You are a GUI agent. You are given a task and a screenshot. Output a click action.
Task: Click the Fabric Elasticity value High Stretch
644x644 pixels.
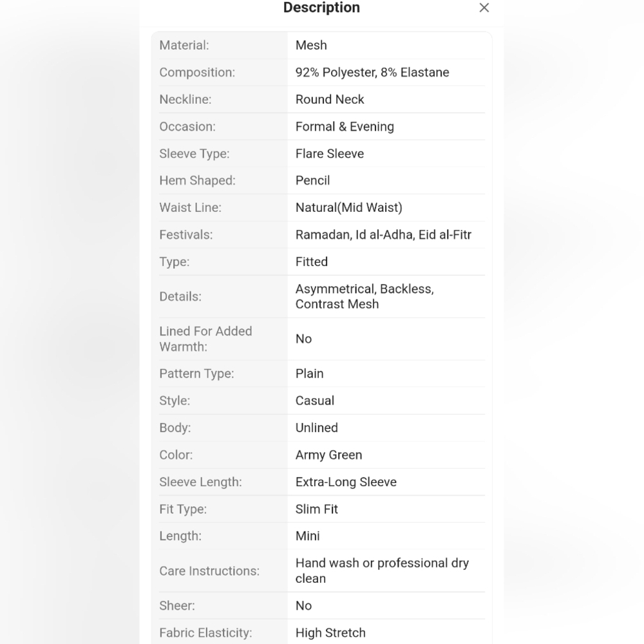click(330, 632)
